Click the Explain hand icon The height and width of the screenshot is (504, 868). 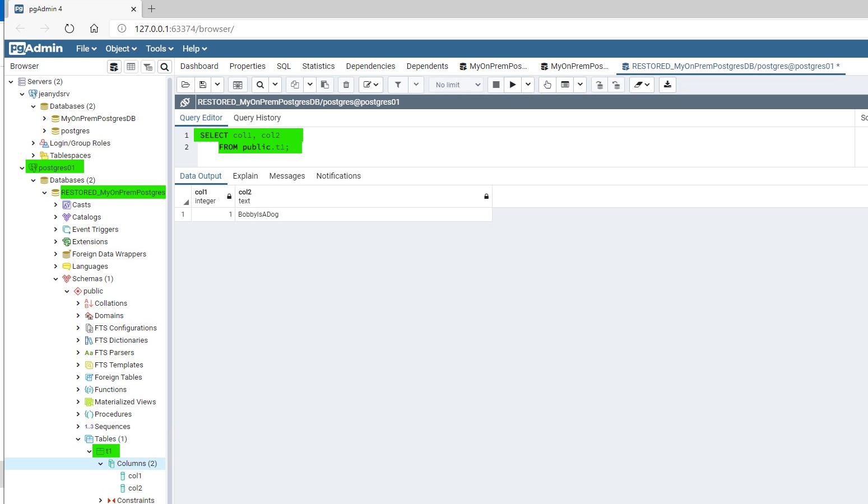click(547, 85)
